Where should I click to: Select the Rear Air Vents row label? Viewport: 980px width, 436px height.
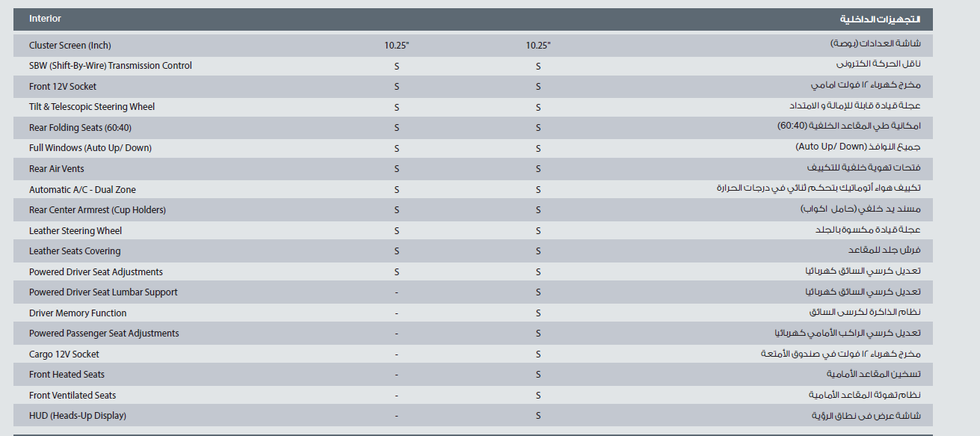57,169
